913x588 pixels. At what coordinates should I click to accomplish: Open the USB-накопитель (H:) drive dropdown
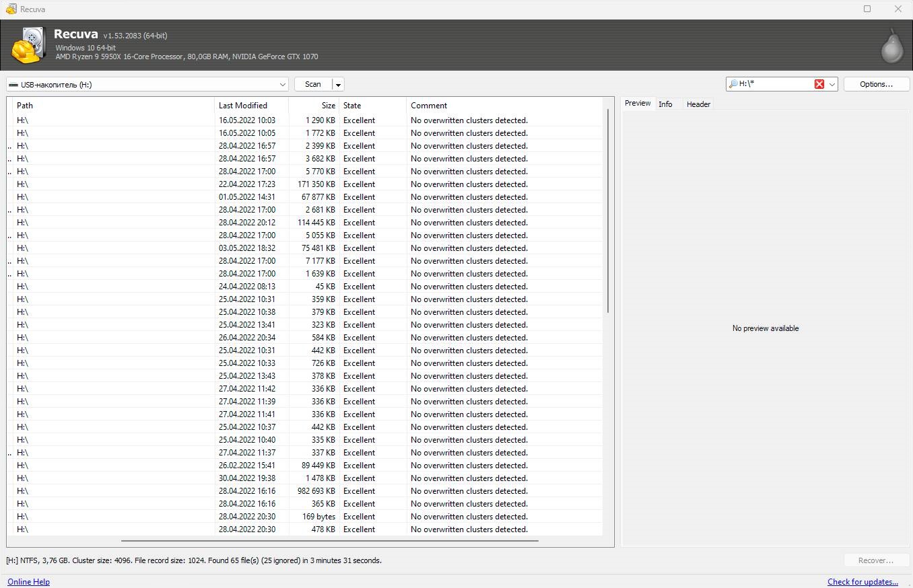pyautogui.click(x=147, y=84)
